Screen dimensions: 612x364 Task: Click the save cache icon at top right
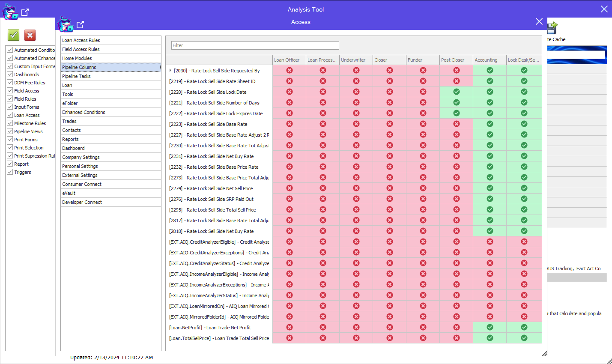click(x=552, y=28)
